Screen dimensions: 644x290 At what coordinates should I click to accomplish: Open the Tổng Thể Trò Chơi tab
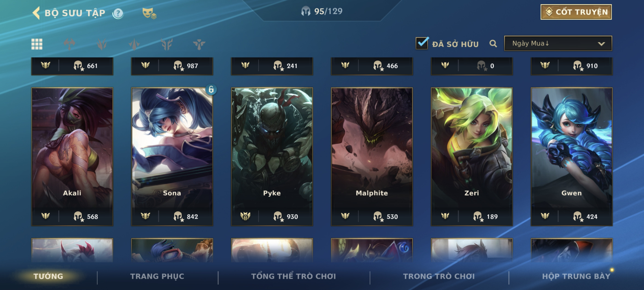click(293, 276)
